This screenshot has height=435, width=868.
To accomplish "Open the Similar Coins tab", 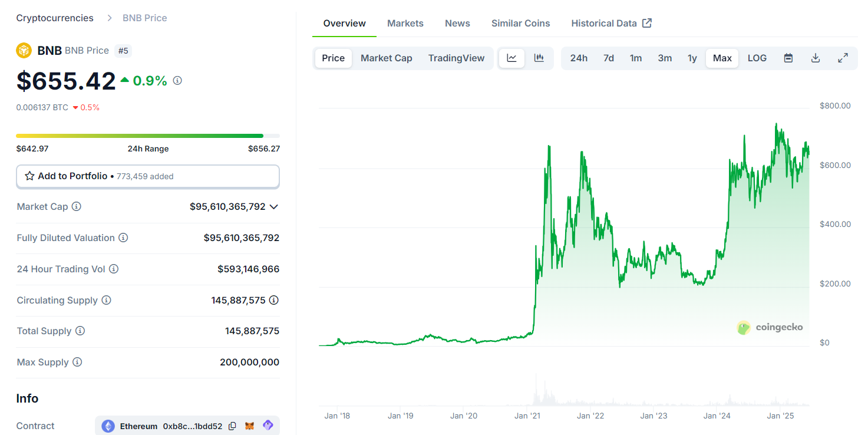I will (x=521, y=24).
